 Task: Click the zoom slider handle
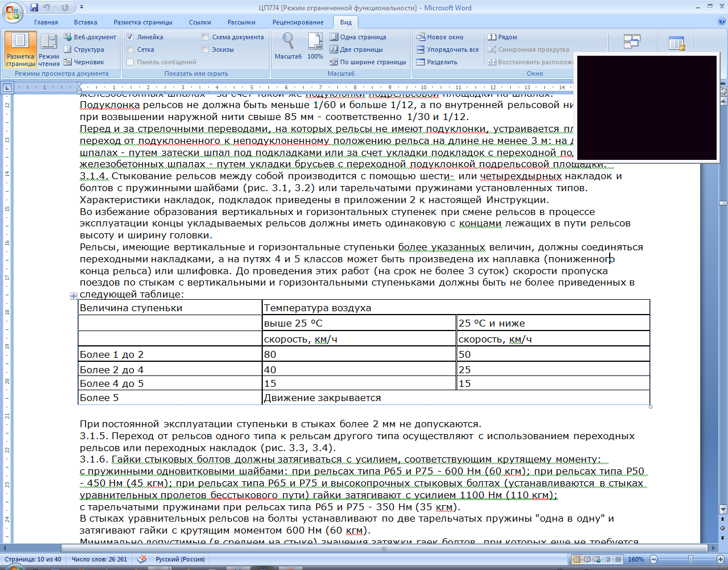(x=690, y=559)
